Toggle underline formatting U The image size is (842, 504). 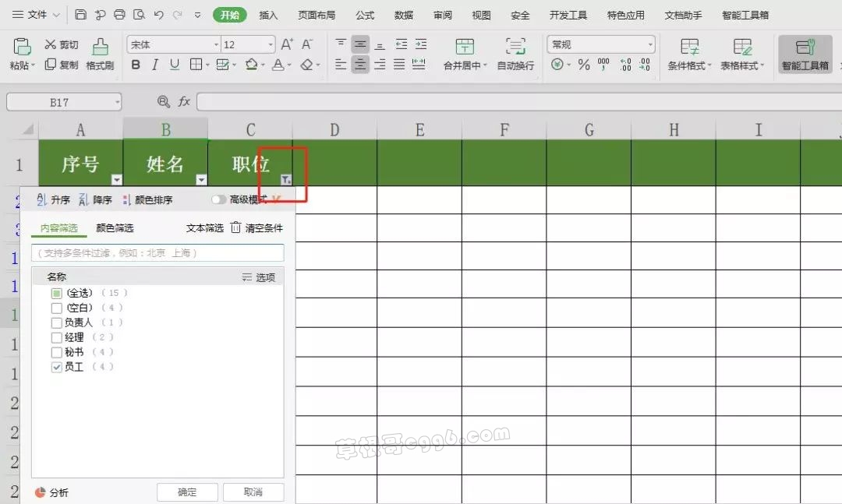[175, 65]
